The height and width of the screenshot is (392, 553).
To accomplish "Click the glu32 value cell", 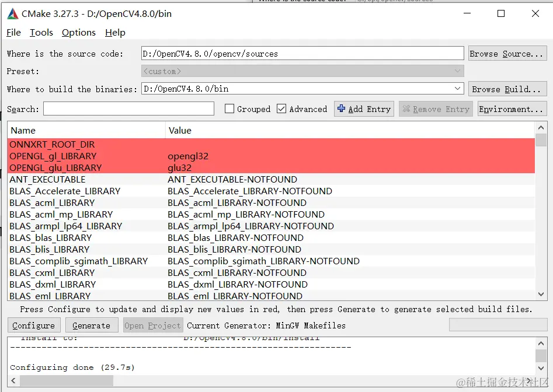I will point(179,167).
